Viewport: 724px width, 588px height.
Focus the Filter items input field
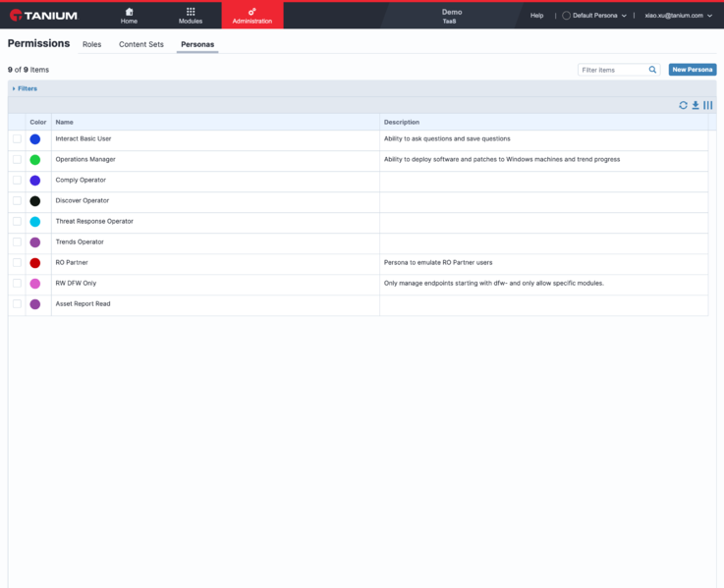[x=613, y=70]
